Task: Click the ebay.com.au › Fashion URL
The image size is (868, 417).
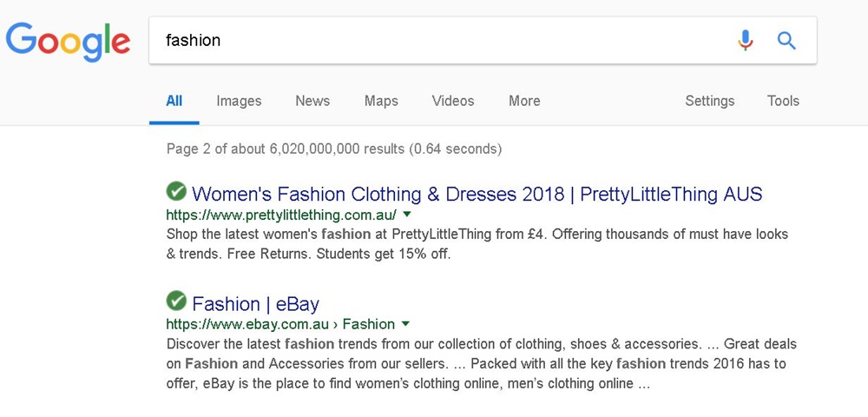Action: 280,324
